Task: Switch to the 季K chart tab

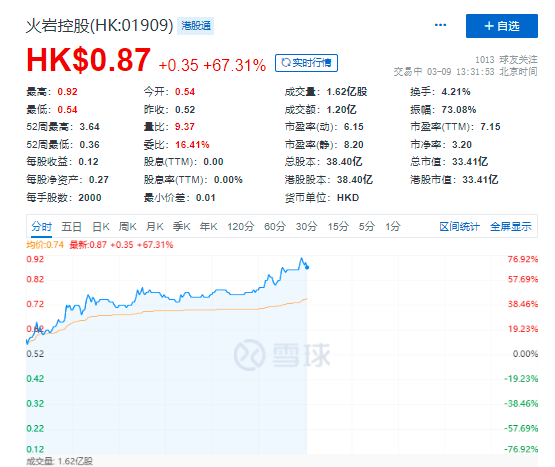Action: point(182,227)
